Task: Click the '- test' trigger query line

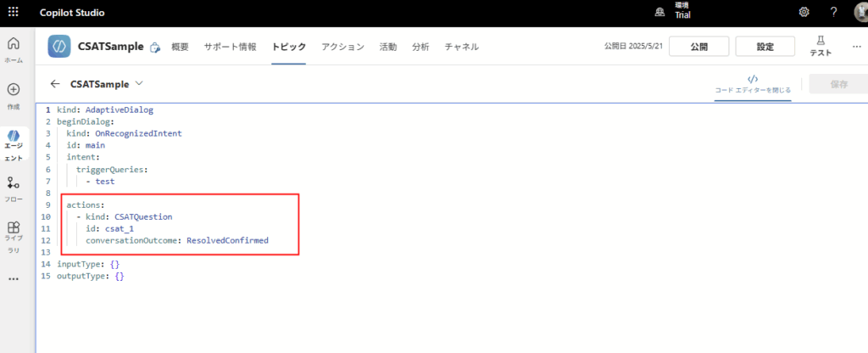Action: pyautogui.click(x=100, y=182)
